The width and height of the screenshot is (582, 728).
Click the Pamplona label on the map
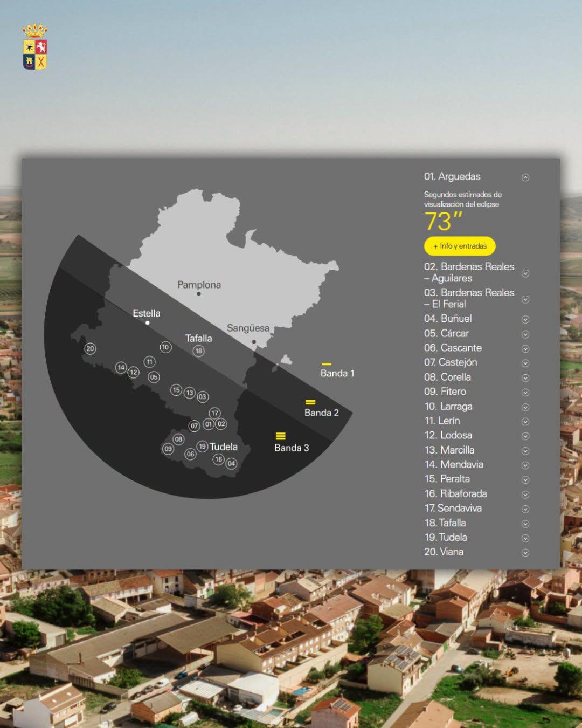[x=199, y=285]
